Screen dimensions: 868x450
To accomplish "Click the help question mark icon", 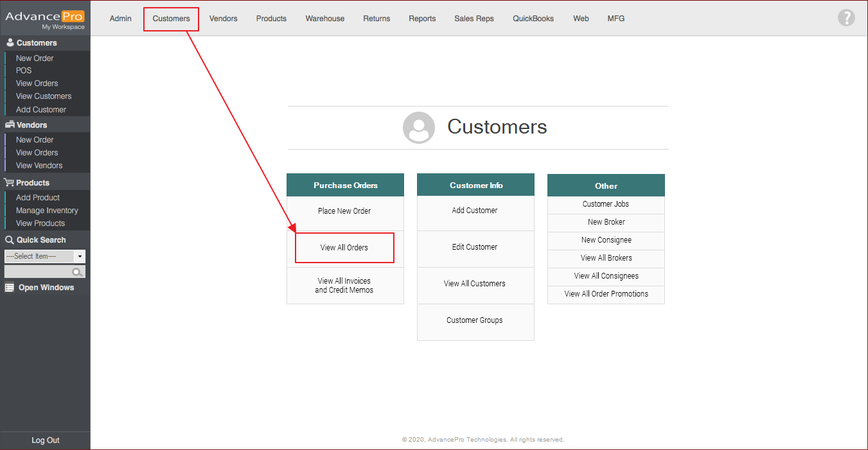I will tap(846, 18).
